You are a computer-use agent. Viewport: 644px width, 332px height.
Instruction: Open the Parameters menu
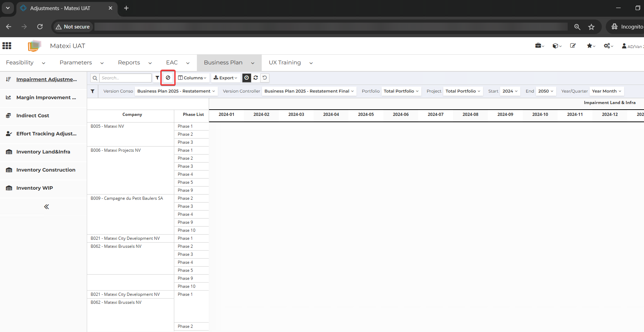[x=82, y=63]
